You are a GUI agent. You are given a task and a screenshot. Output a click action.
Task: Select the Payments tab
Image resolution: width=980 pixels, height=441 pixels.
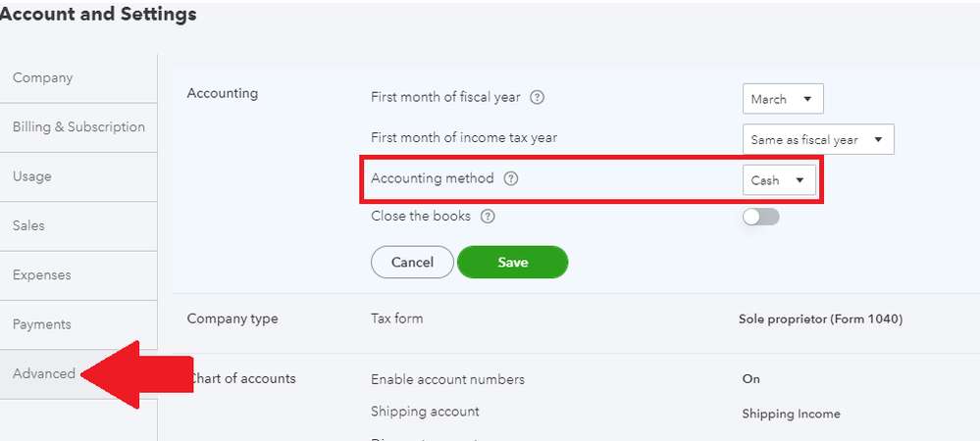pyautogui.click(x=42, y=324)
